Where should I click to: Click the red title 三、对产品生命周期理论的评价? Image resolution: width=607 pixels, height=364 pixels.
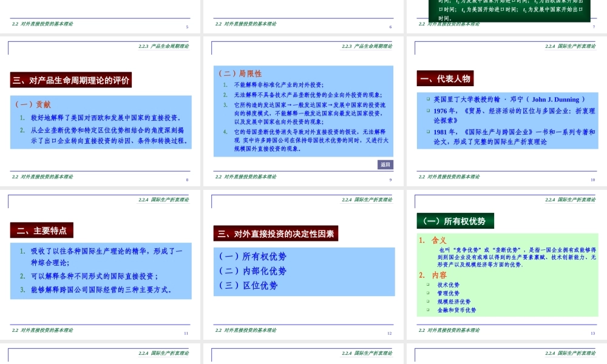71,80
